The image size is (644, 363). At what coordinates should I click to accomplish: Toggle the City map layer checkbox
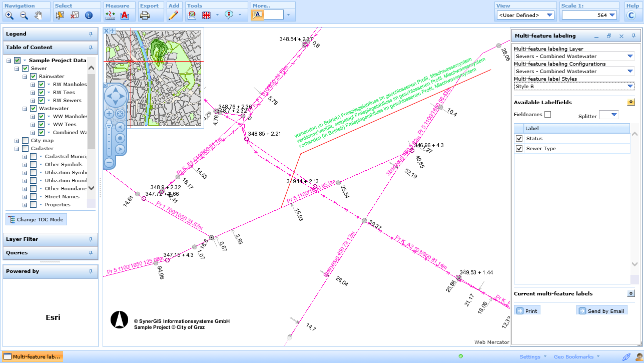(x=26, y=141)
